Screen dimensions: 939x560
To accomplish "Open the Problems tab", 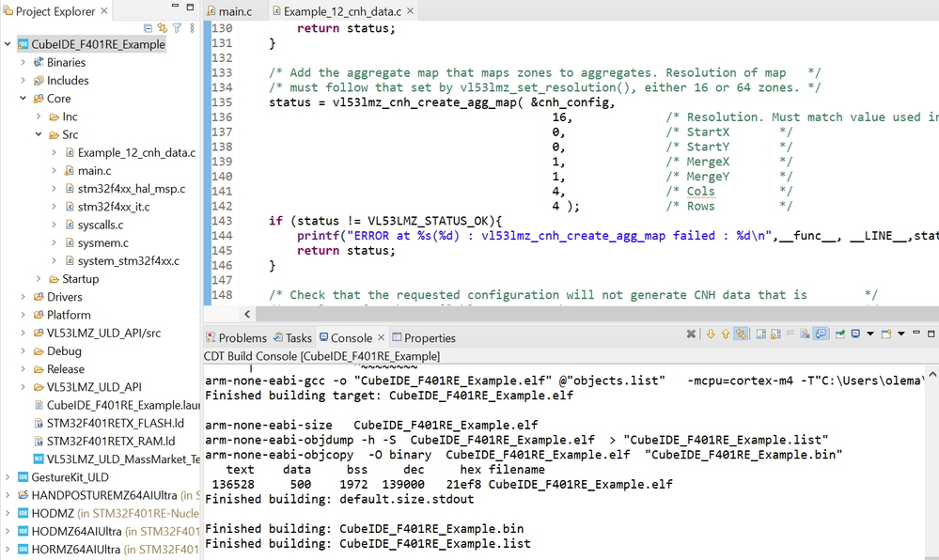I will (236, 338).
